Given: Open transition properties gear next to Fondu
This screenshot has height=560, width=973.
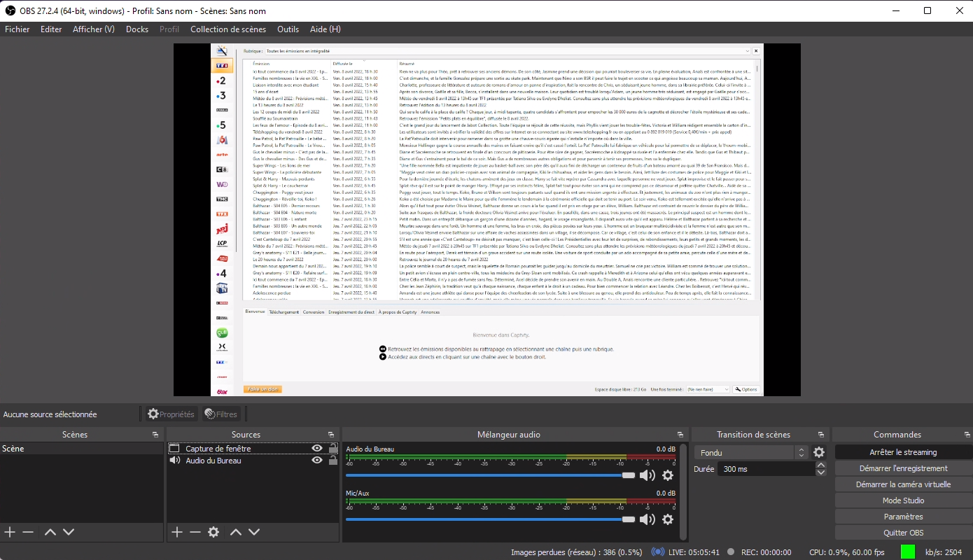Looking at the screenshot, I should coord(819,452).
